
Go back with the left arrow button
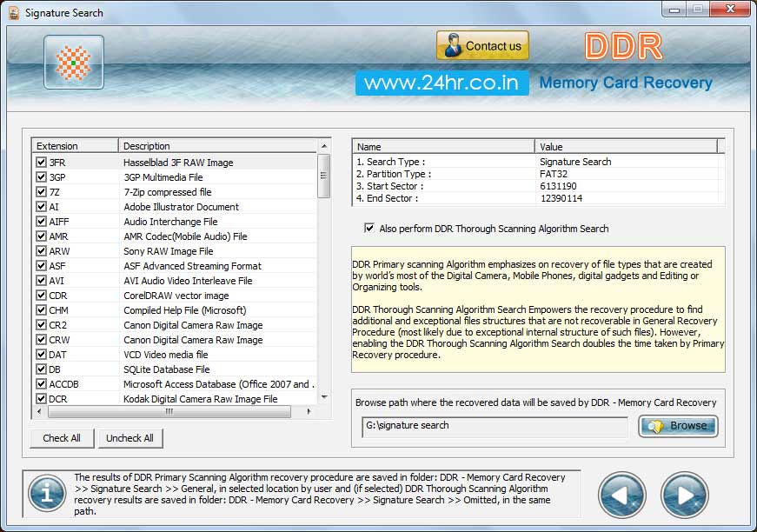click(x=621, y=495)
